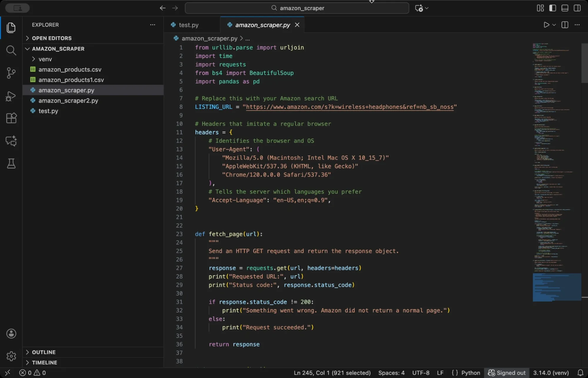This screenshot has width=588, height=378.
Task: Click the Signed out account button
Action: coord(507,373)
